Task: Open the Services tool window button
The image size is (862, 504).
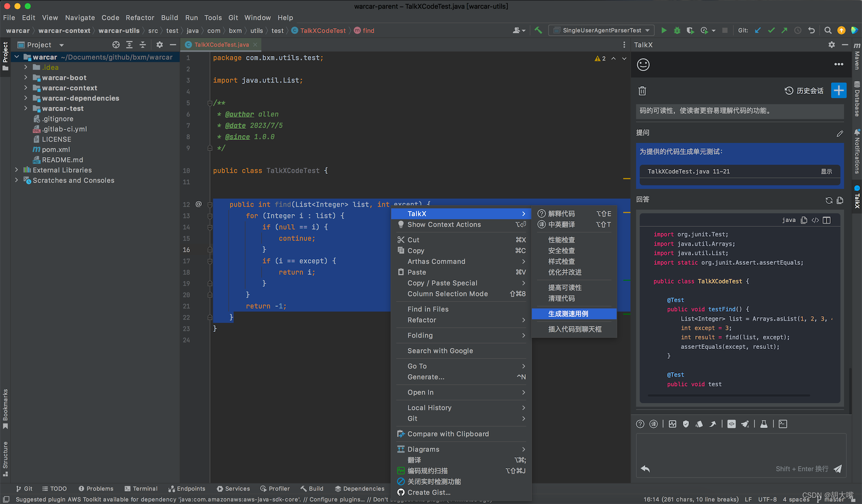Action: pos(233,489)
